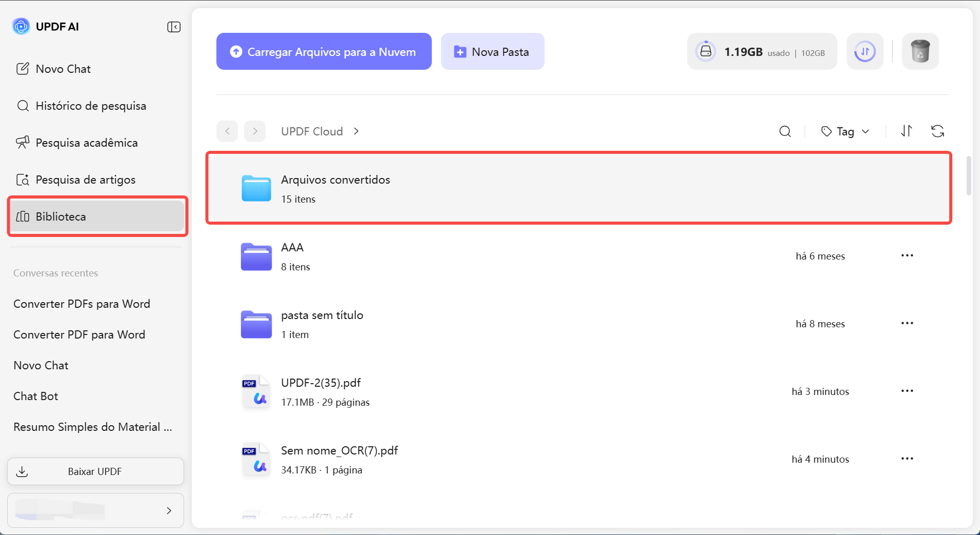Image resolution: width=980 pixels, height=535 pixels.
Task: Click the upload arrow icon on Carregar Arquivos
Action: point(236,52)
